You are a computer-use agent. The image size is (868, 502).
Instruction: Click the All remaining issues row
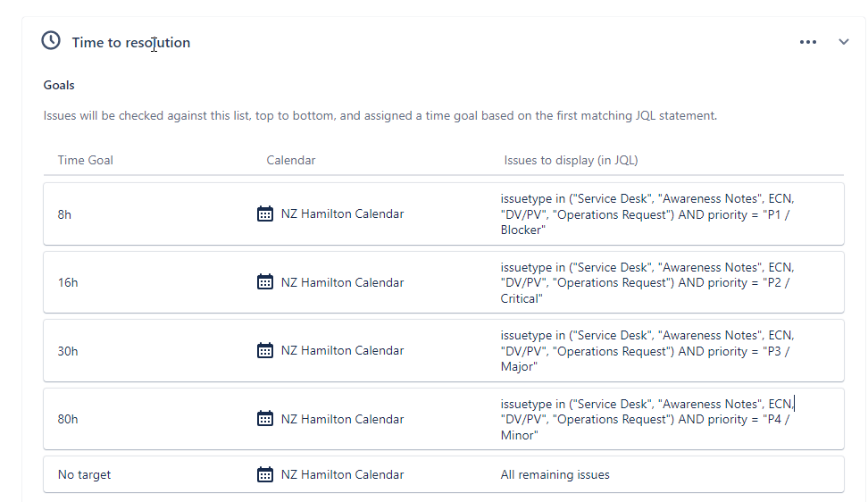pyautogui.click(x=444, y=474)
